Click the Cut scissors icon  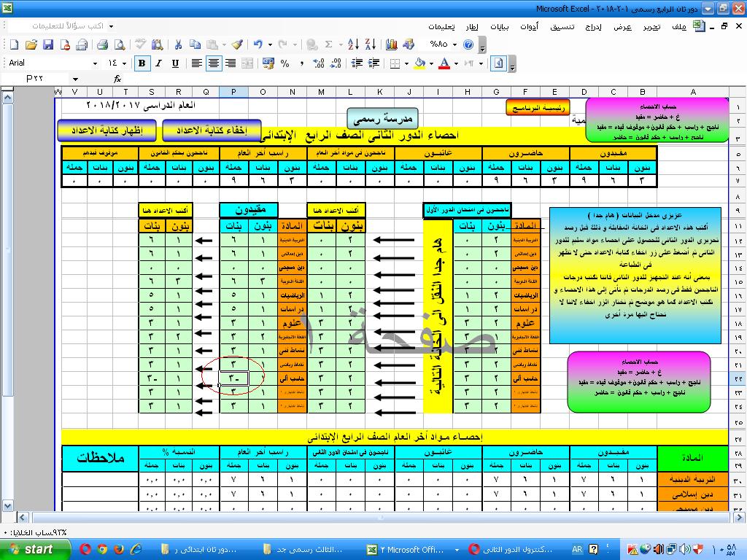[x=178, y=44]
